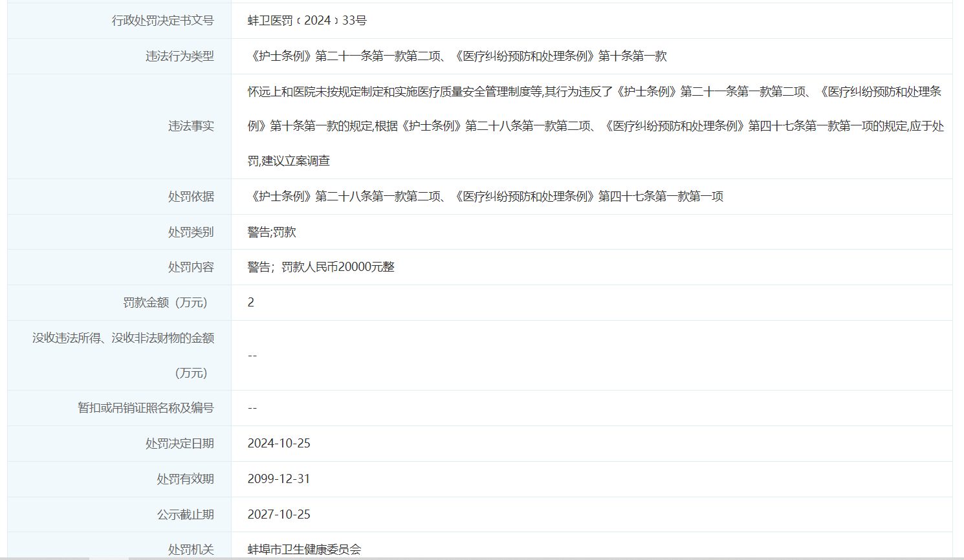
Task: Select the violation type text ending 第十条第一款
Action: coord(457,56)
